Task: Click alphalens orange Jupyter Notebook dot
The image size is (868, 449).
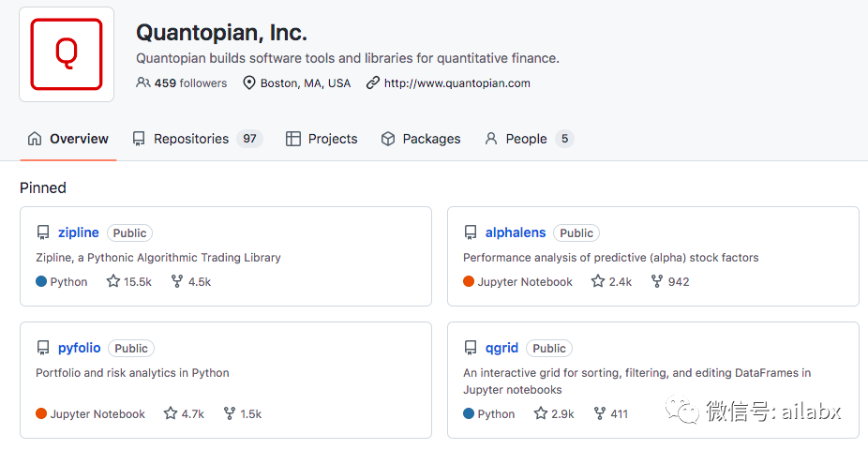Action: click(x=469, y=281)
